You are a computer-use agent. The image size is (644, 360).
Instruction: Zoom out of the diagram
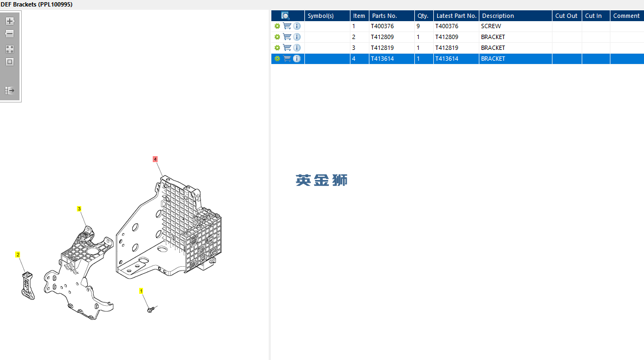click(10, 34)
